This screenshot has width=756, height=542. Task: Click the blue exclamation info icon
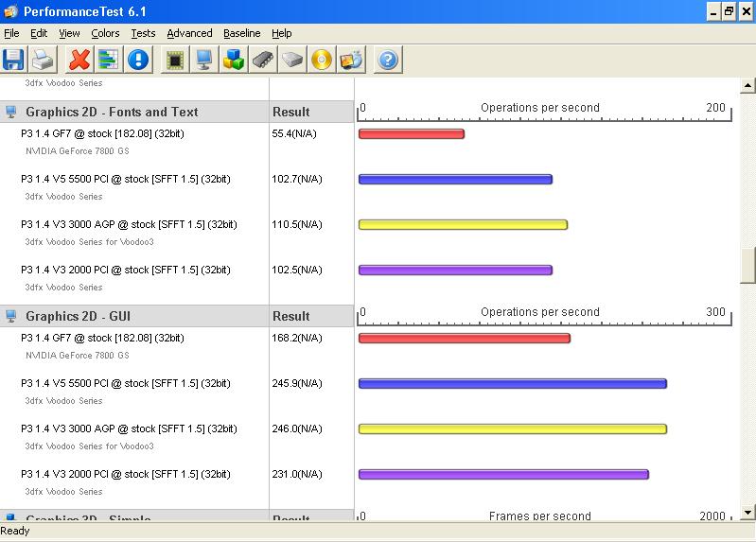point(138,61)
